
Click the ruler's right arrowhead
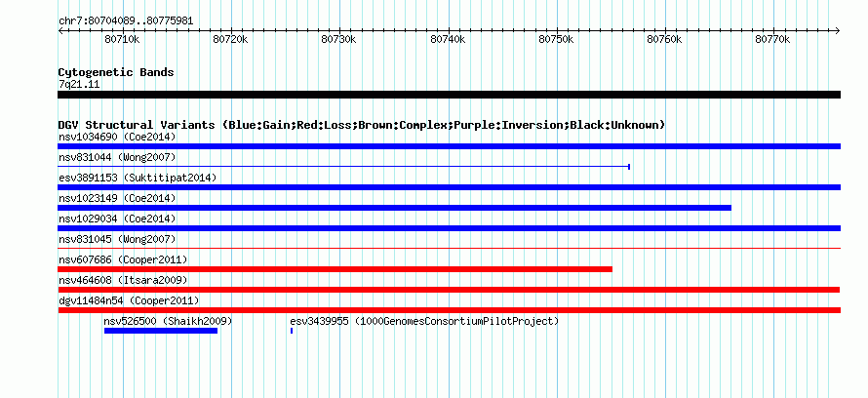pos(838,31)
